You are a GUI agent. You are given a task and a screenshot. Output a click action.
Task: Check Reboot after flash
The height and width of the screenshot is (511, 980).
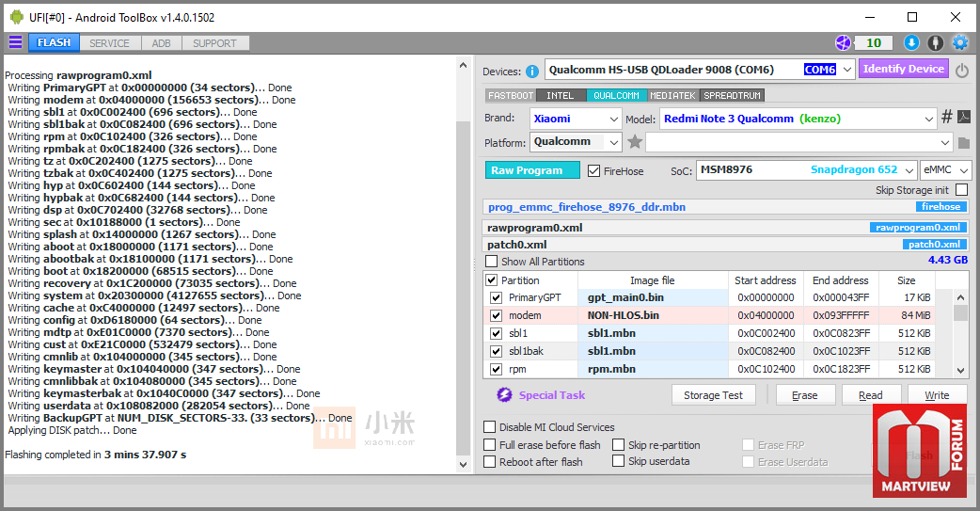tap(490, 461)
